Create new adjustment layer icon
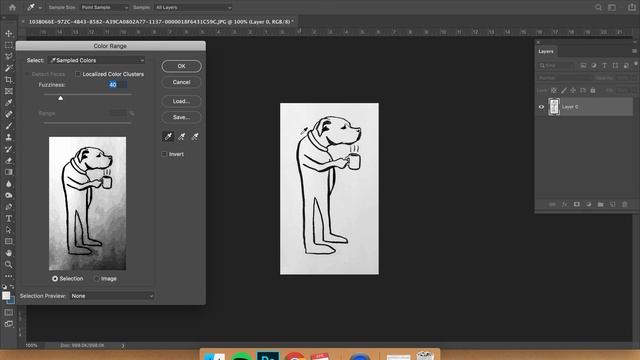This screenshot has width=640, height=360. click(589, 204)
